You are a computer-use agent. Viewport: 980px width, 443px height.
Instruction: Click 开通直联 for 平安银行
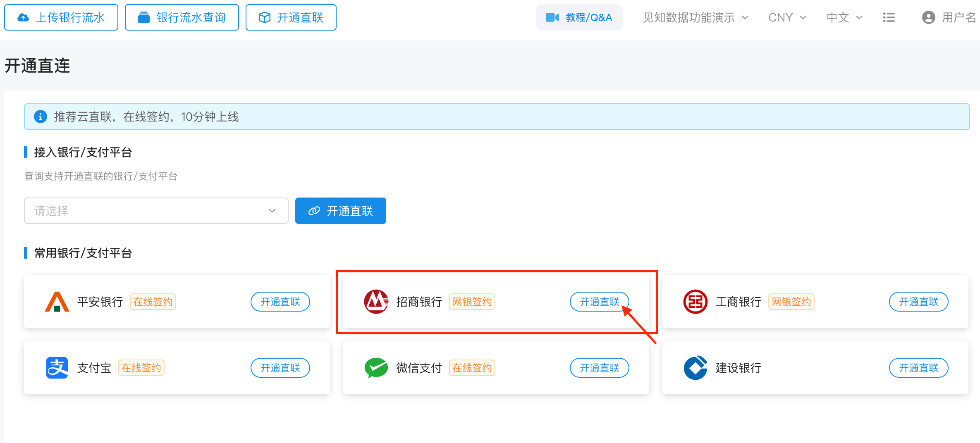click(x=280, y=302)
